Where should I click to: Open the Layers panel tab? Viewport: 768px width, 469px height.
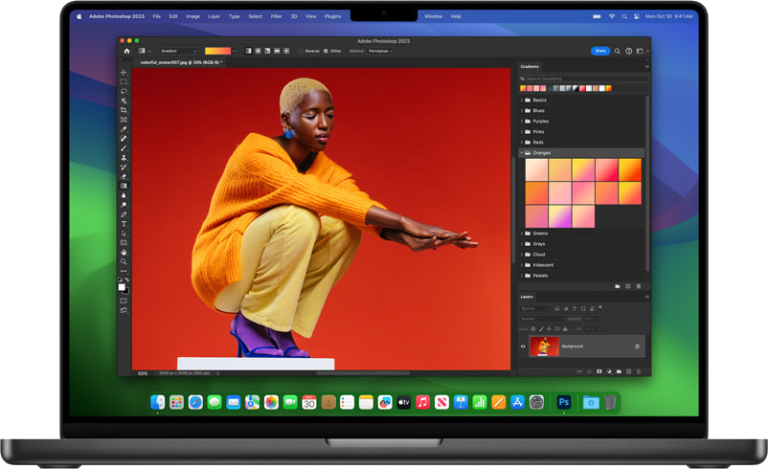[x=527, y=297]
